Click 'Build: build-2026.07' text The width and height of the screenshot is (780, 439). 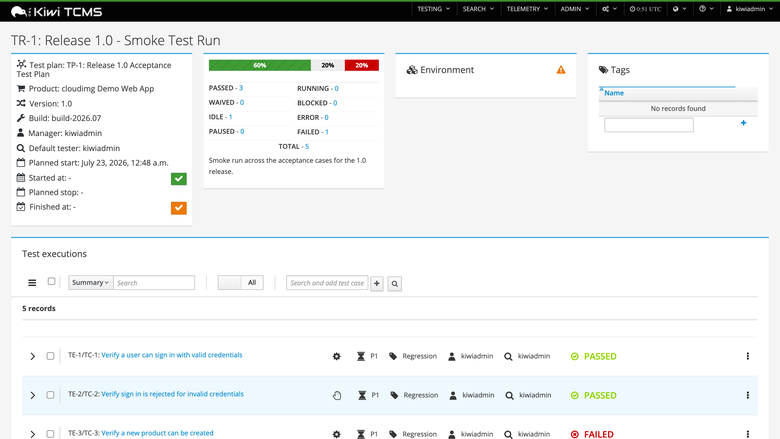65,118
